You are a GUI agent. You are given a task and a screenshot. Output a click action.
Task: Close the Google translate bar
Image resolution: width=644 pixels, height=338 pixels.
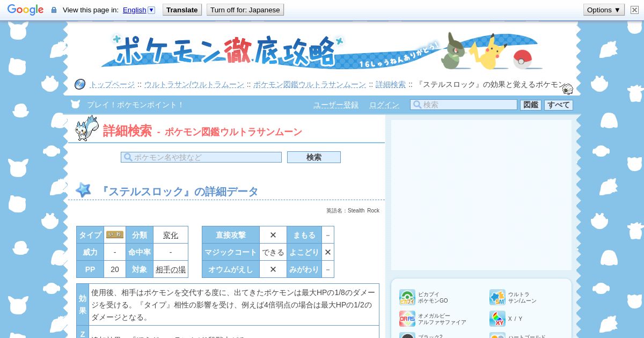pyautogui.click(x=634, y=10)
